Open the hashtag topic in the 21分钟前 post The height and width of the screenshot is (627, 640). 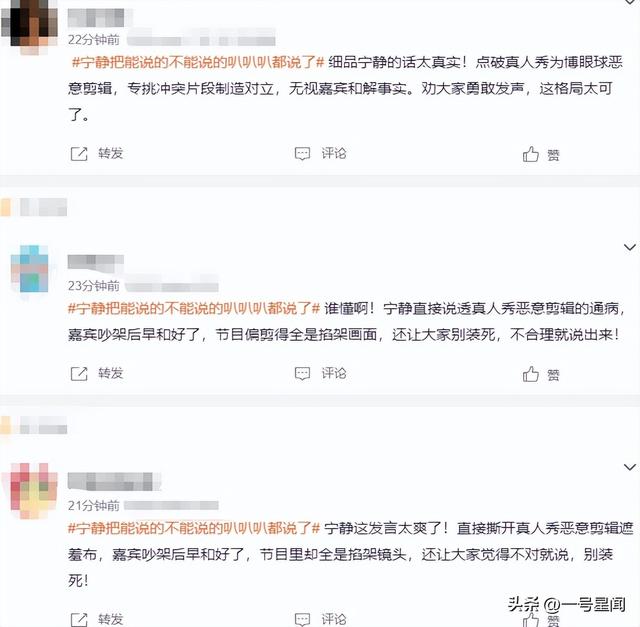point(194,528)
